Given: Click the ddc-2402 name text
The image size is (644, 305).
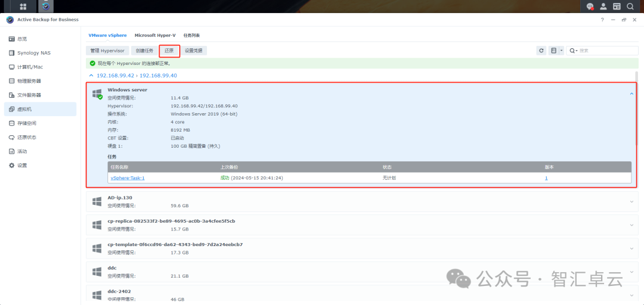Looking at the screenshot, I should (x=119, y=291).
